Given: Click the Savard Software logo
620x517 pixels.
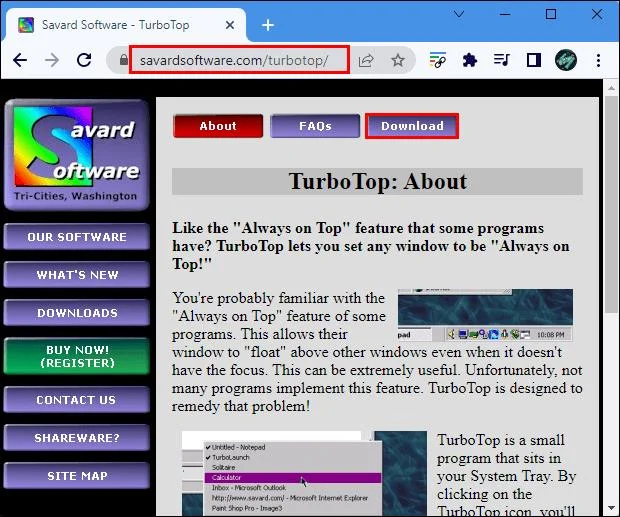Looking at the screenshot, I should (77, 154).
